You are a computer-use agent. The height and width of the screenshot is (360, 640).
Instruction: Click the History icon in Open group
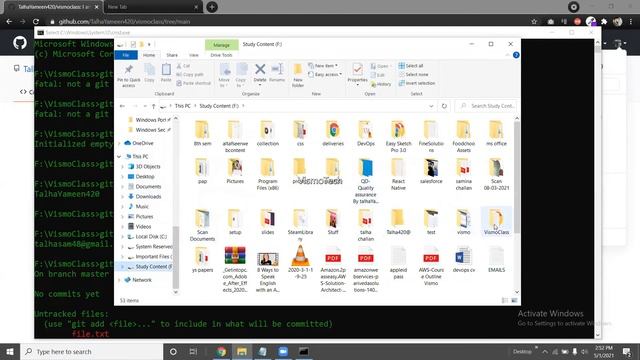[x=381, y=84]
